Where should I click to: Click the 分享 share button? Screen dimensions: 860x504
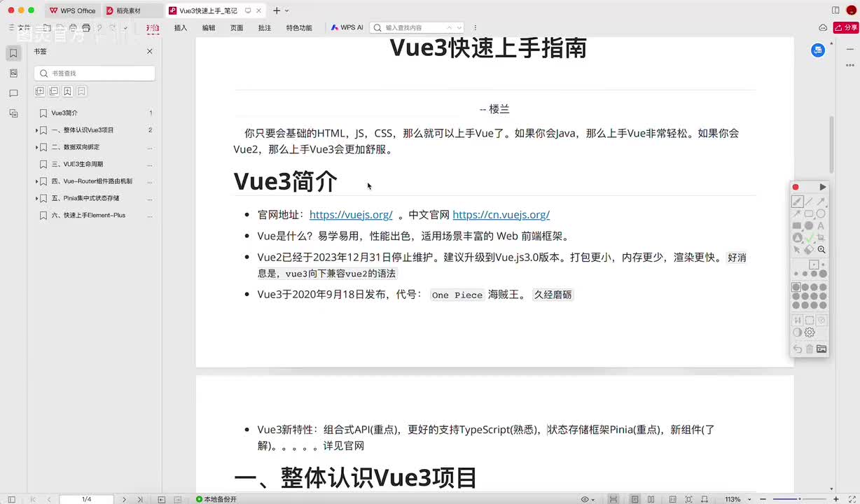(846, 27)
